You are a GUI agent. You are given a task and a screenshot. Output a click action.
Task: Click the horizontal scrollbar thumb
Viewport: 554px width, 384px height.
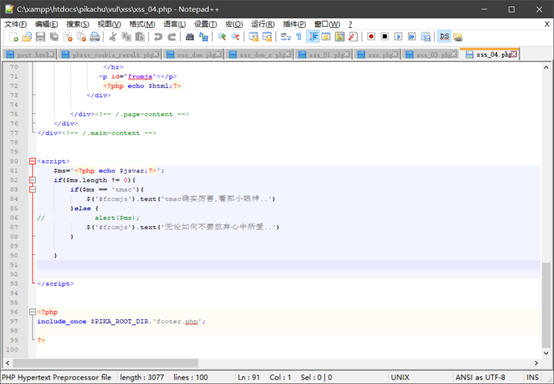pos(105,363)
